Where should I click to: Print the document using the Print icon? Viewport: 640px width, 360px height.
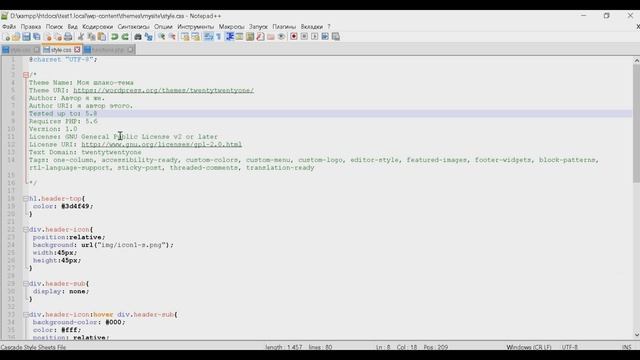pos(68,37)
